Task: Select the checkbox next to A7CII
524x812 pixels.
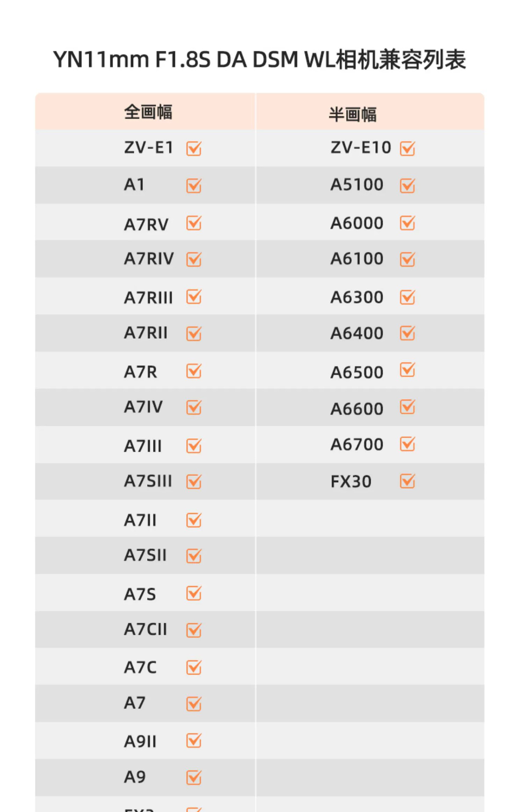Action: [194, 630]
